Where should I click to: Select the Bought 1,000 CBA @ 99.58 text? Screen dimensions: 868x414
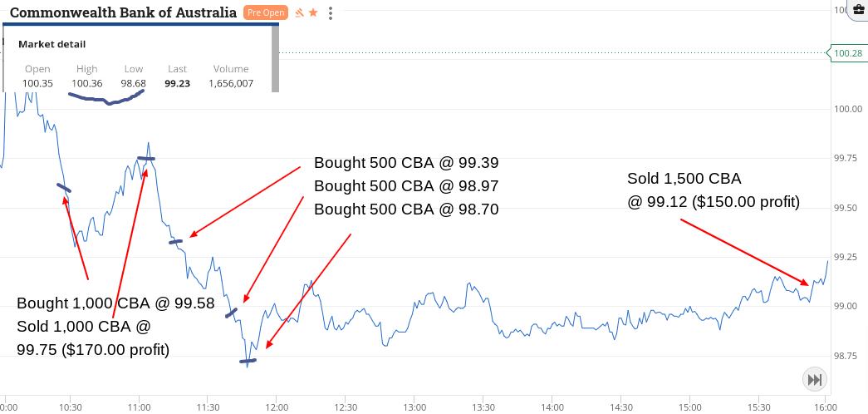(115, 303)
